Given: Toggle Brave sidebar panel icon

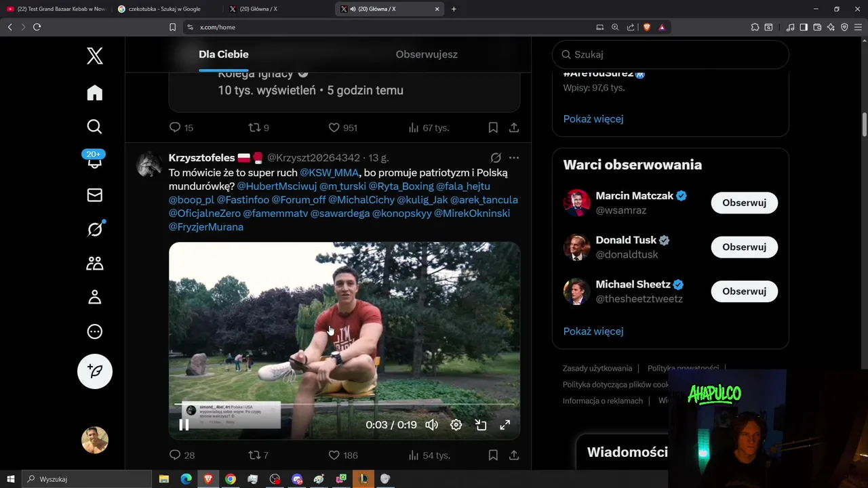Looking at the screenshot, I should (804, 27).
